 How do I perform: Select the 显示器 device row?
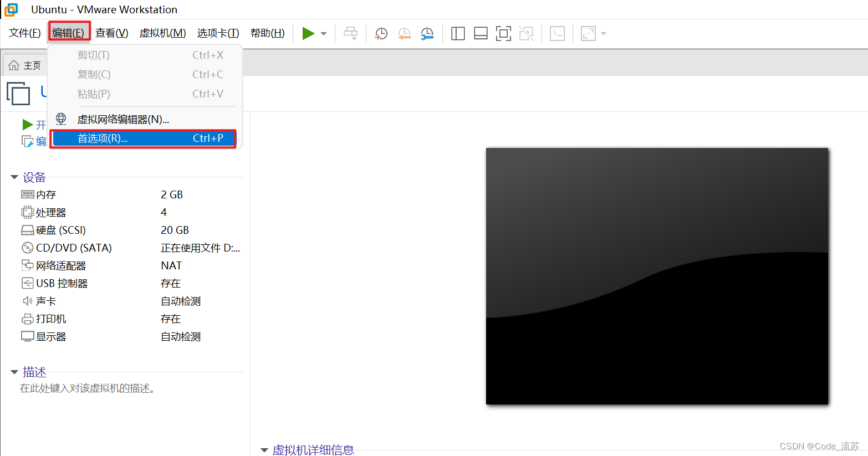[x=131, y=336]
